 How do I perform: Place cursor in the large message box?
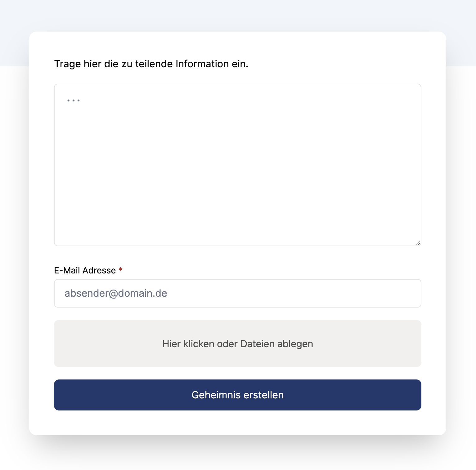pos(237,165)
